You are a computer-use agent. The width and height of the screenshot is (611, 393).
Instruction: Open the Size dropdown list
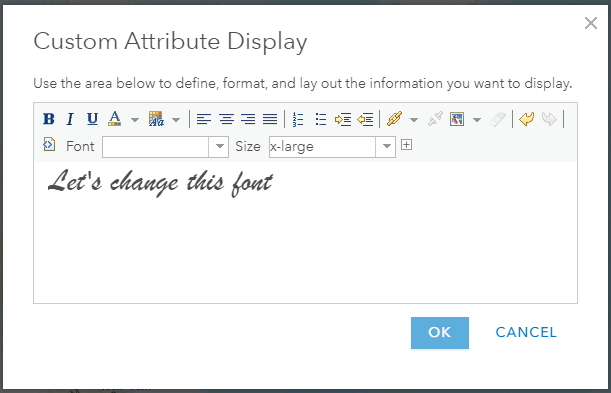tap(386, 146)
